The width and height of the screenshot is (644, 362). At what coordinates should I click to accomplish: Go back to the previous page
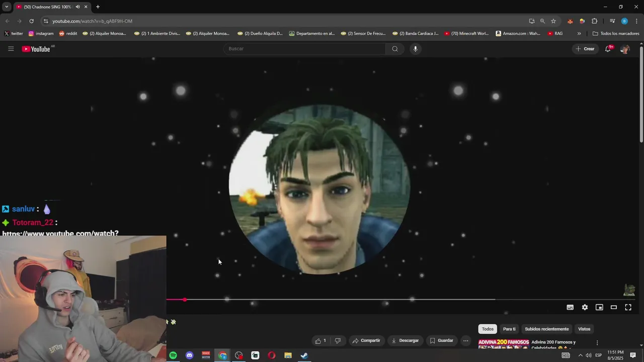[7, 21]
